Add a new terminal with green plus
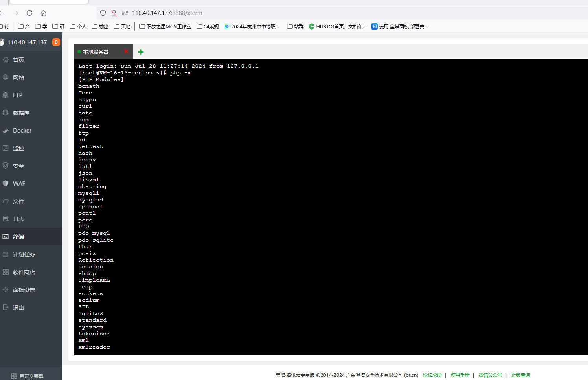The width and height of the screenshot is (588, 380). tap(141, 52)
